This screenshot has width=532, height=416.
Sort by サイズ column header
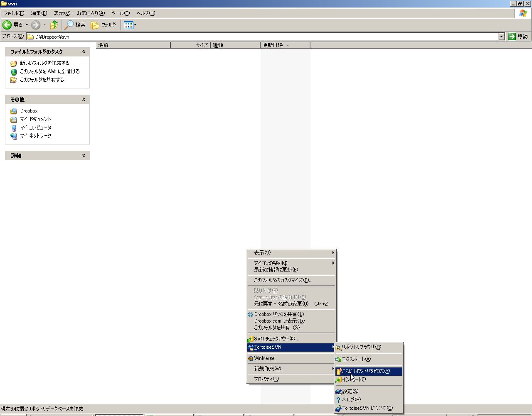pyautogui.click(x=190, y=45)
